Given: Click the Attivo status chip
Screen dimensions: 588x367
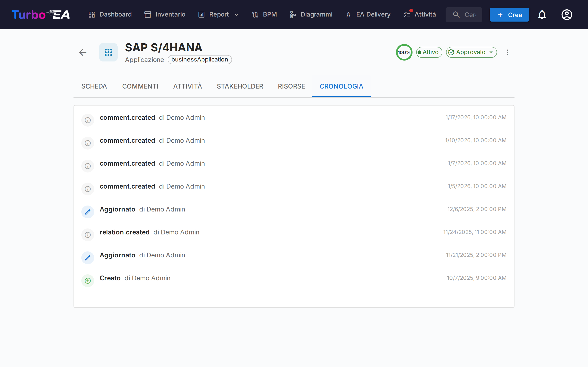Looking at the screenshot, I should pyautogui.click(x=429, y=52).
